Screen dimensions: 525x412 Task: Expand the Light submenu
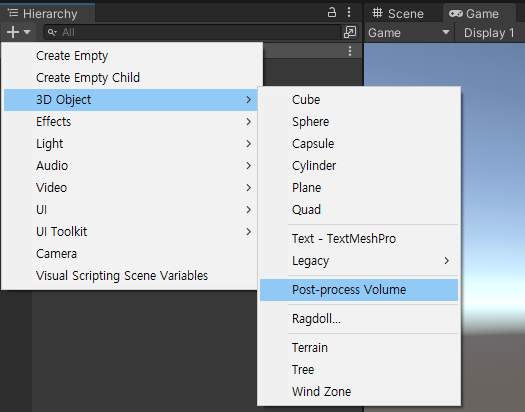(131, 144)
